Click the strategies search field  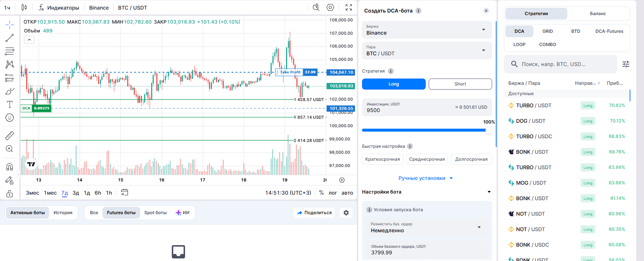coord(560,64)
